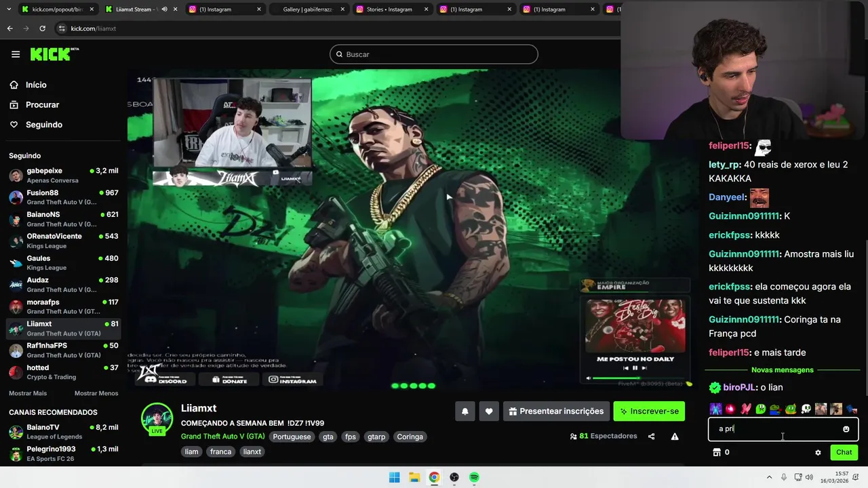This screenshot has width=868, height=488.
Task: Toggle stream notifications bell icon
Action: (465, 411)
